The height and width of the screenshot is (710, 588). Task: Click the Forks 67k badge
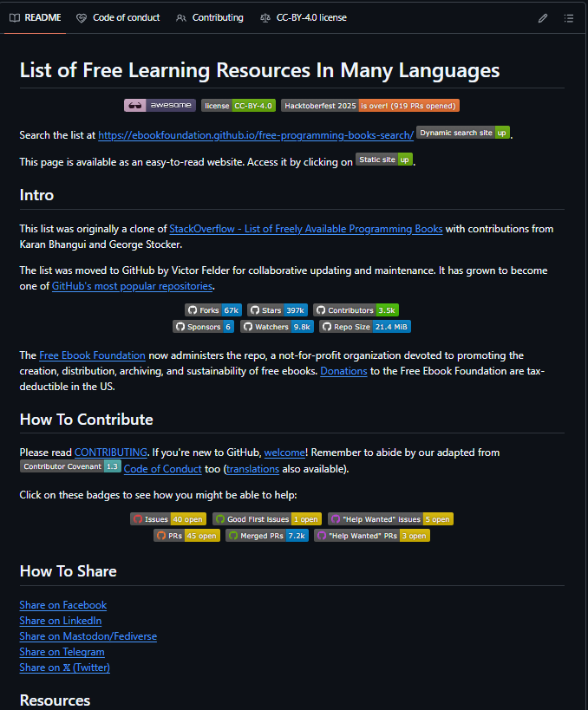(x=213, y=310)
